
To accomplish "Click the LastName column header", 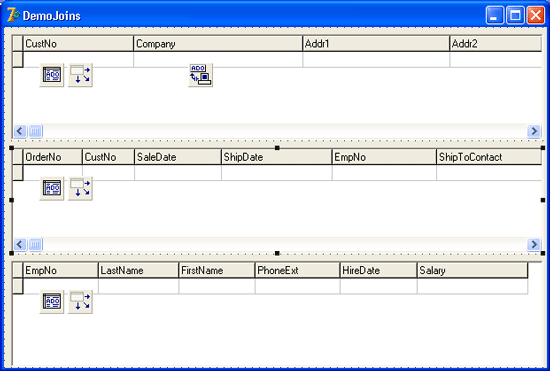I will point(139,270).
